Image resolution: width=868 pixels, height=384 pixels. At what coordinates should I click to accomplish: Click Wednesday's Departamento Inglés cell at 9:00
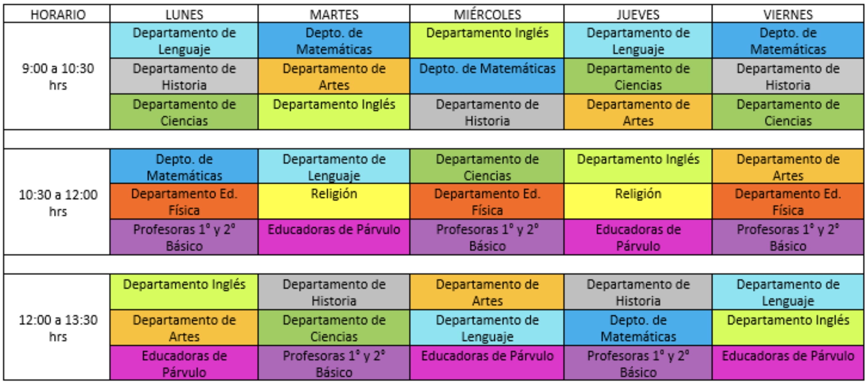coord(487,41)
